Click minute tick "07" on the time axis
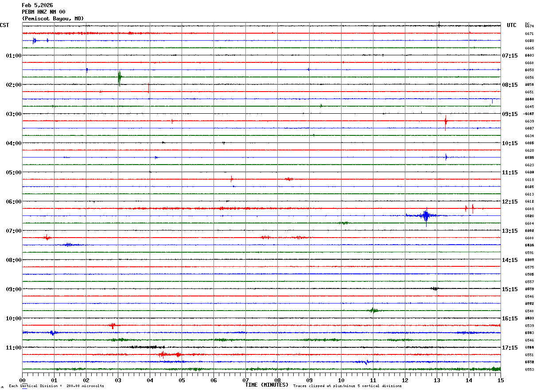The width and height of the screenshot is (536, 392). (245, 380)
